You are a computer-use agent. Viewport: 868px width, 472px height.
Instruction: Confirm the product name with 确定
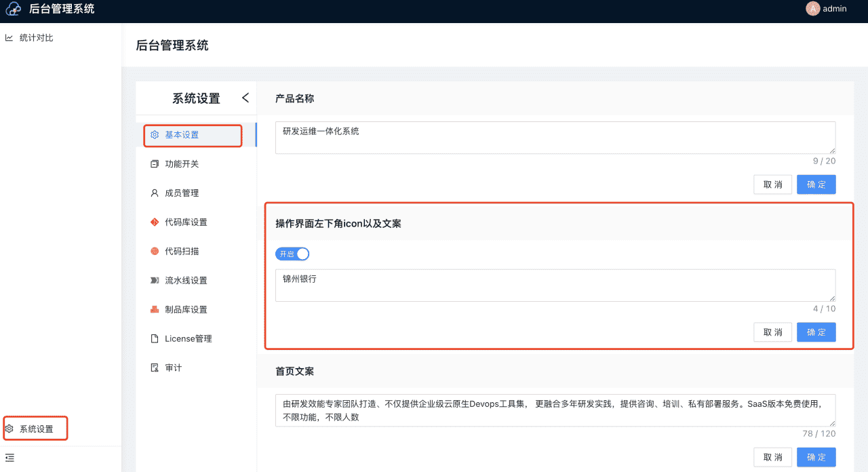(x=816, y=184)
